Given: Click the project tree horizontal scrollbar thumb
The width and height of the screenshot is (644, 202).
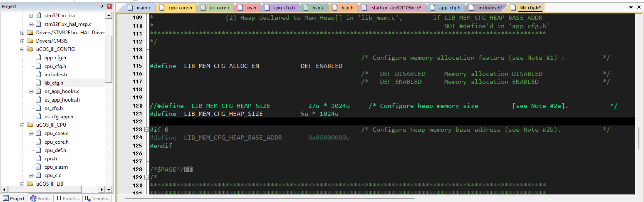Looking at the screenshot, I should pyautogui.click(x=44, y=190).
